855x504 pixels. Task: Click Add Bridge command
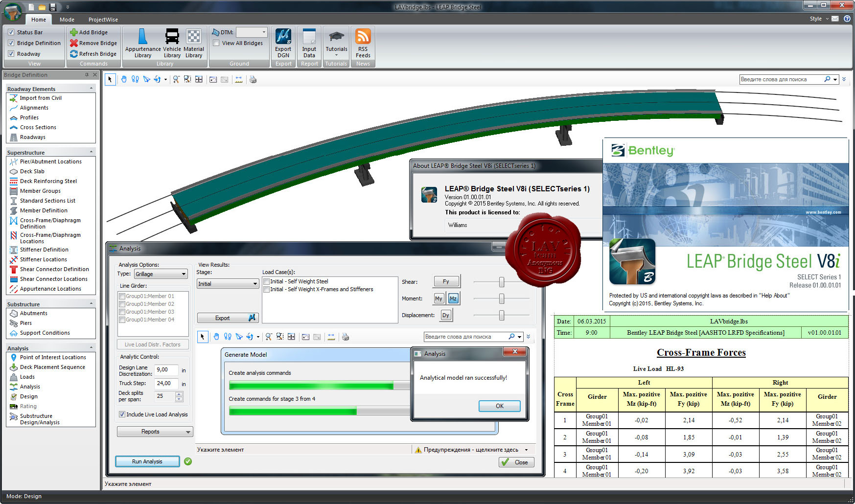coord(89,32)
